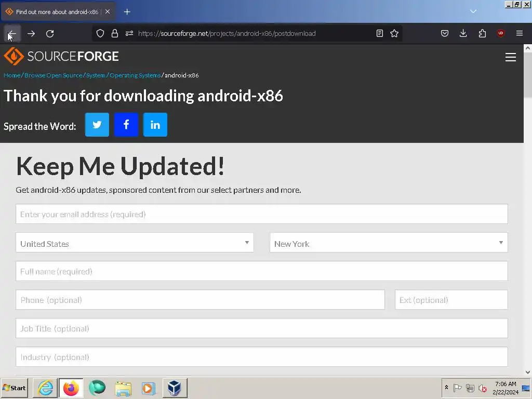Click the padlock site security icon

pyautogui.click(x=115, y=33)
